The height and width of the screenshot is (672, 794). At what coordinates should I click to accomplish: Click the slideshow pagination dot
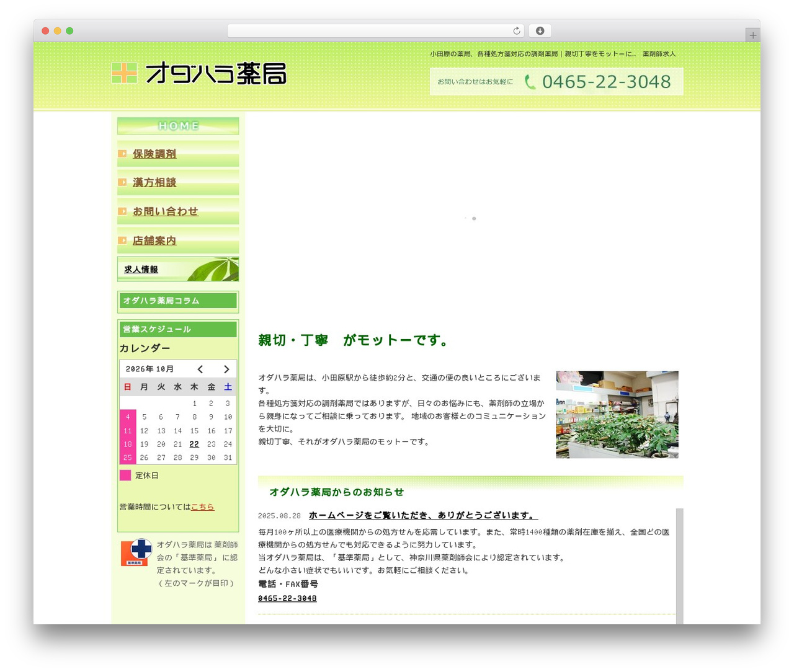point(474,218)
